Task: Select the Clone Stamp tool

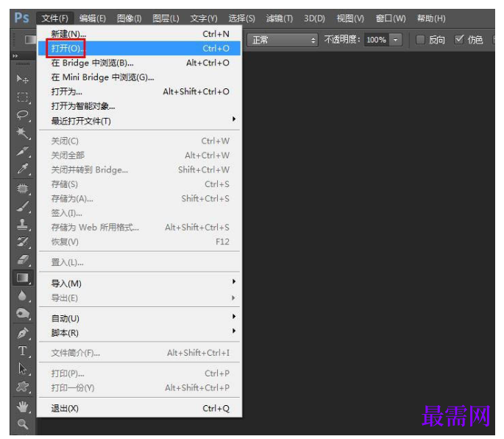Action: point(23,224)
